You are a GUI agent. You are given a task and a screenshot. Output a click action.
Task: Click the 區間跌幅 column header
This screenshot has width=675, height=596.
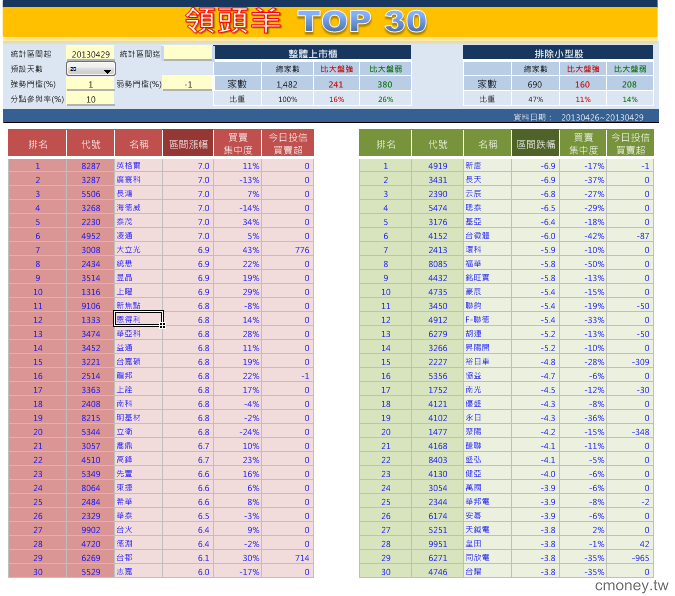[x=536, y=144]
